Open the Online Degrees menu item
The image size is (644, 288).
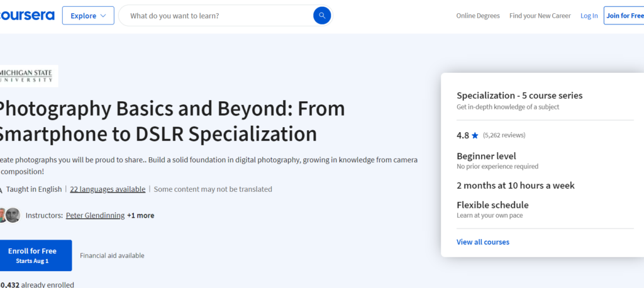click(x=478, y=16)
